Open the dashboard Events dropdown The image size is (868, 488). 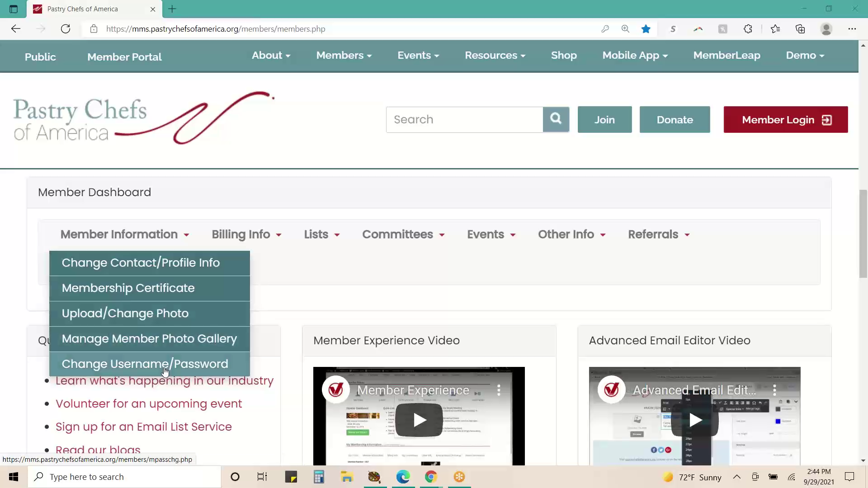491,235
